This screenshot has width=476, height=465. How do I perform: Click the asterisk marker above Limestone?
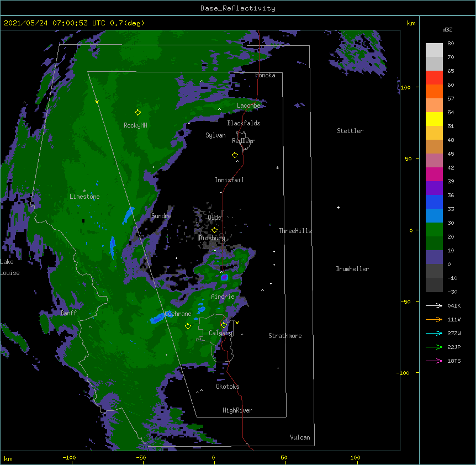[x=84, y=191]
